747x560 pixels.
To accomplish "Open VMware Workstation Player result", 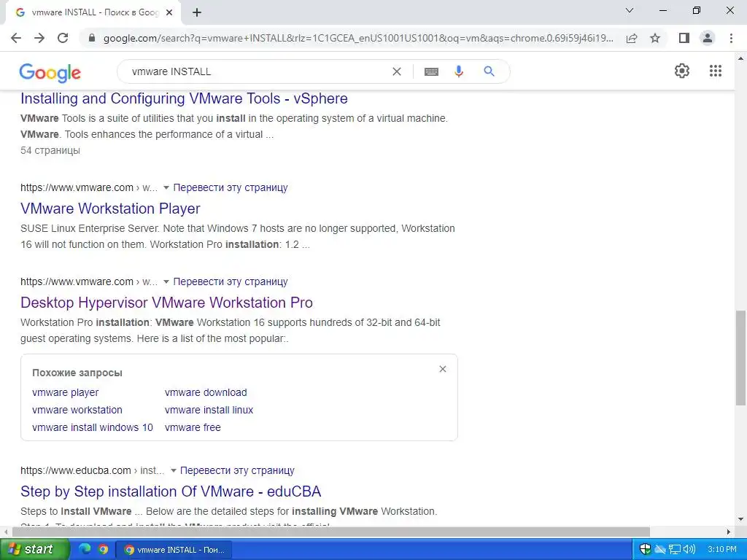I will tap(110, 209).
